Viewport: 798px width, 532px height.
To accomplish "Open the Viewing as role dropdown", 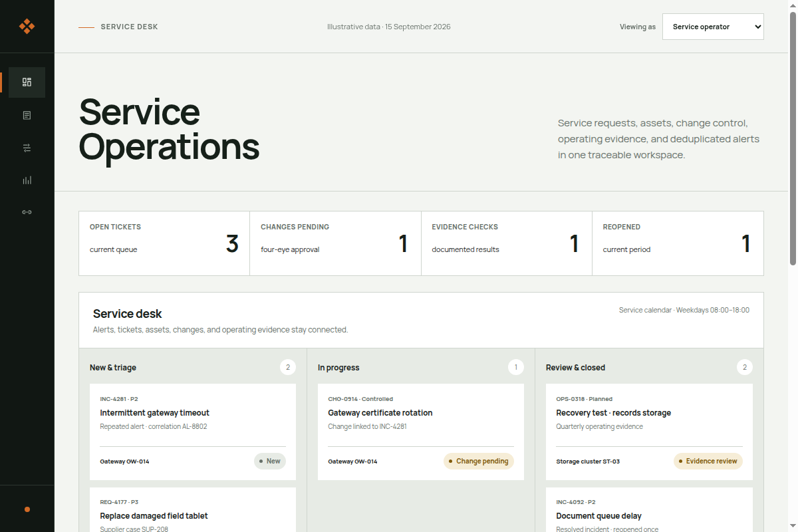I will 713,27.
